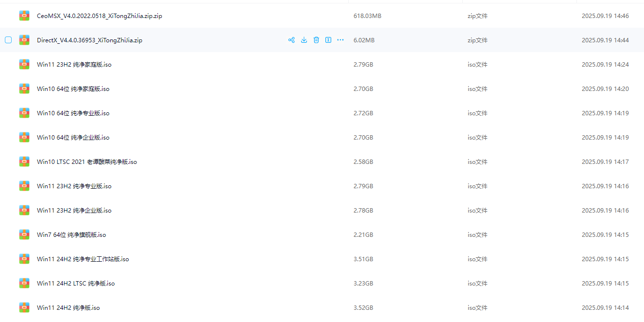This screenshot has height=322, width=644.
Task: Delete the DirectX_V4.4.0.36953 zip file
Action: point(316,40)
